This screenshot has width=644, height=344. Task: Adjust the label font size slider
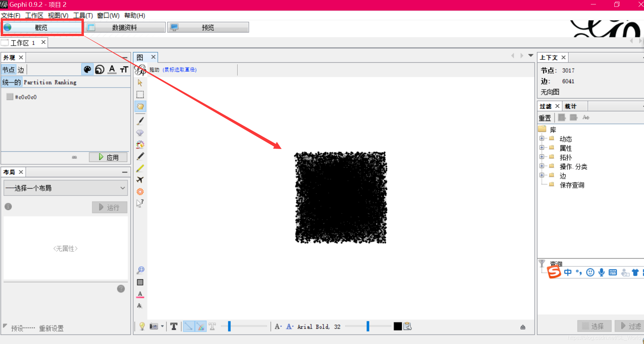[368, 326]
